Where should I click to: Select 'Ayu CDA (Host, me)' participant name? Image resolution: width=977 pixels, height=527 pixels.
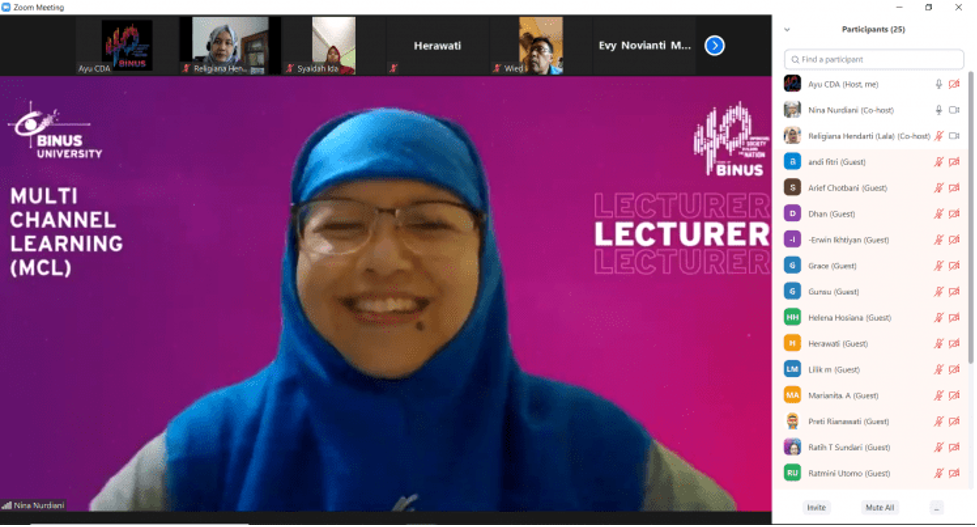[x=843, y=84]
